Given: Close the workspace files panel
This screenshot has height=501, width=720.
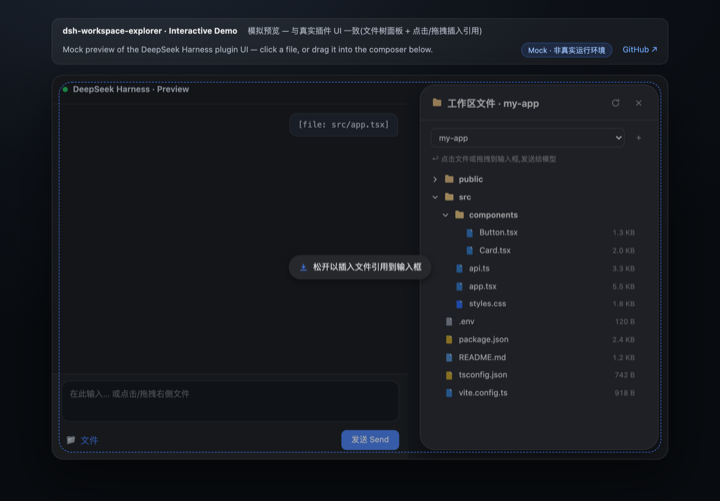Looking at the screenshot, I should [638, 103].
